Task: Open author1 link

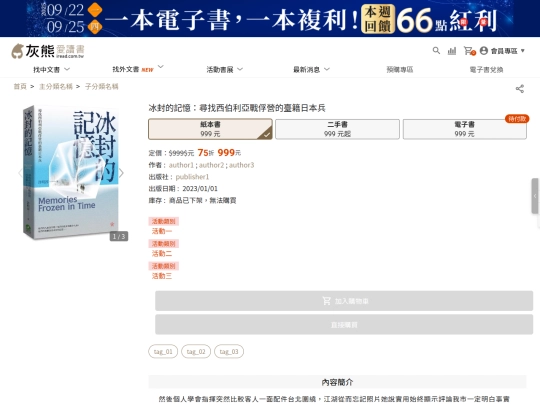Action: 181,165
